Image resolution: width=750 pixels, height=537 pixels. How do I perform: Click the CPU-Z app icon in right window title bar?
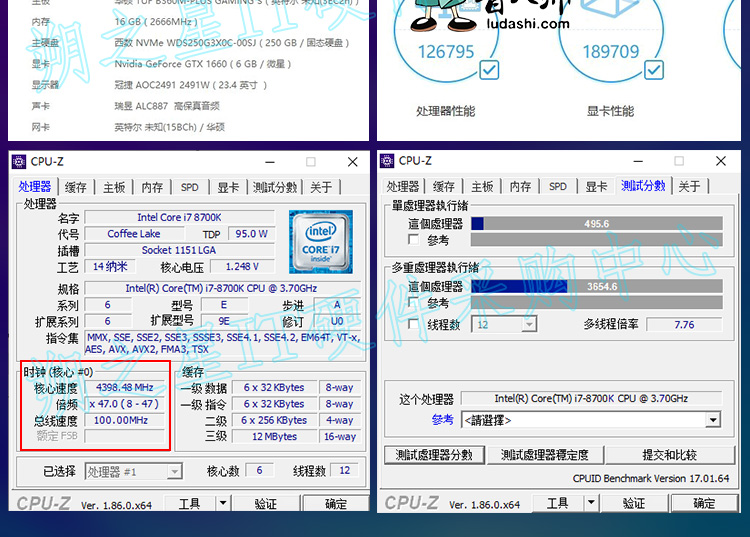387,161
